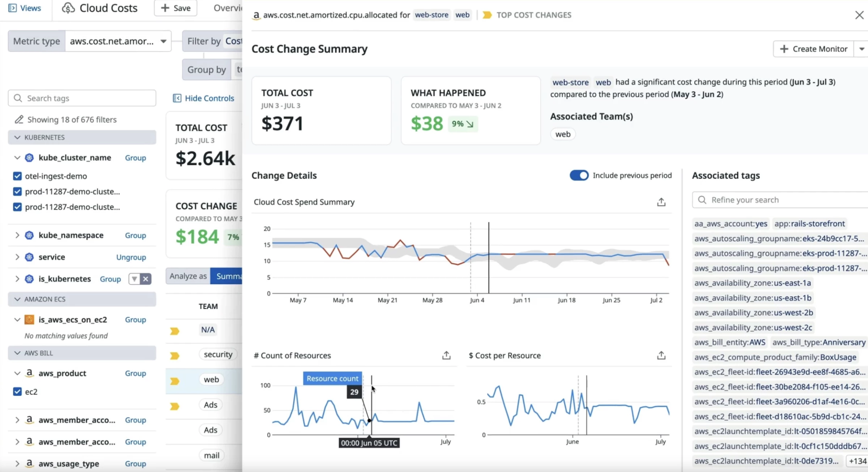Uncheck the second prod-11287-demo-cluster checkbox
This screenshot has height=472, width=868.
click(x=17, y=207)
